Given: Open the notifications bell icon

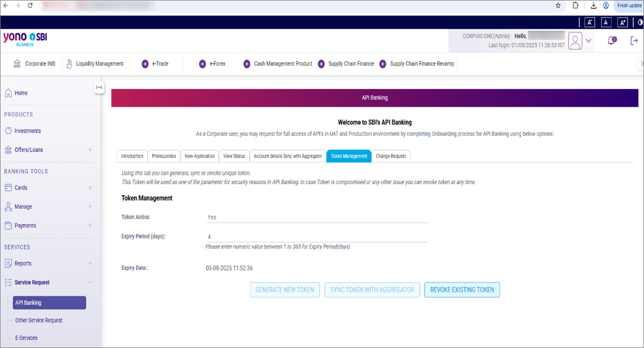Looking at the screenshot, I should 612,40.
